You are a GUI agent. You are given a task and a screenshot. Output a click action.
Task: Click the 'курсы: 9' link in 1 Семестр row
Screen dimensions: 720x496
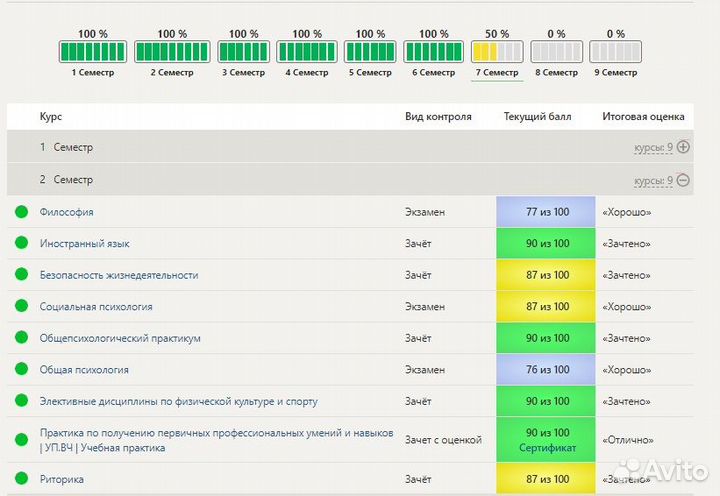[654, 148]
